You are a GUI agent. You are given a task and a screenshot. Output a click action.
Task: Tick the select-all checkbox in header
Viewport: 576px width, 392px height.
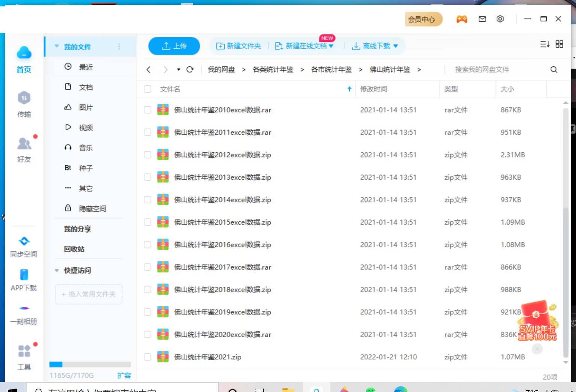[148, 89]
